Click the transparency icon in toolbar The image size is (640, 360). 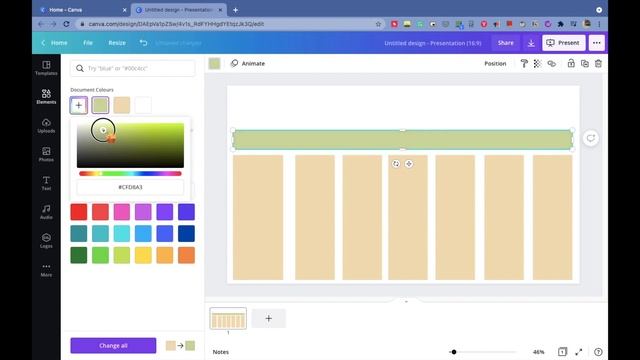click(x=537, y=64)
